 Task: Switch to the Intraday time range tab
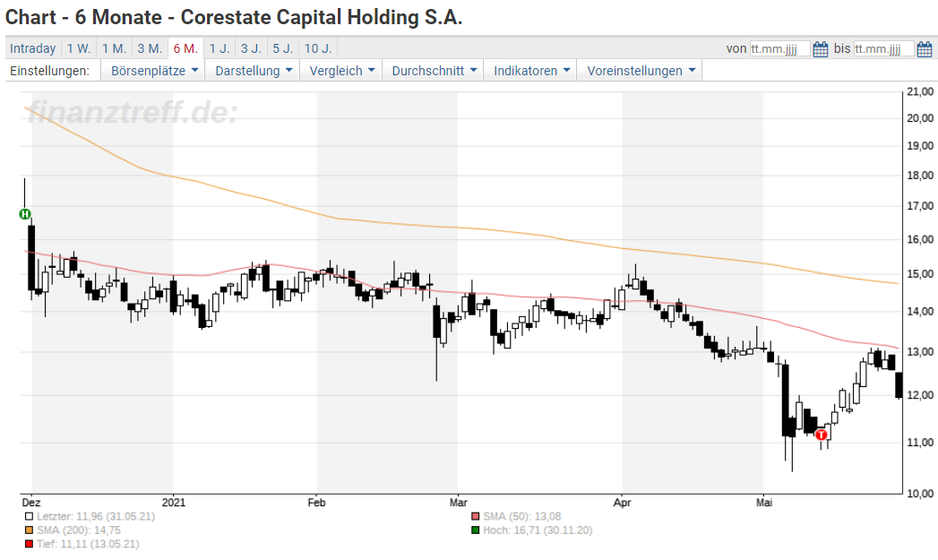pyautogui.click(x=33, y=48)
